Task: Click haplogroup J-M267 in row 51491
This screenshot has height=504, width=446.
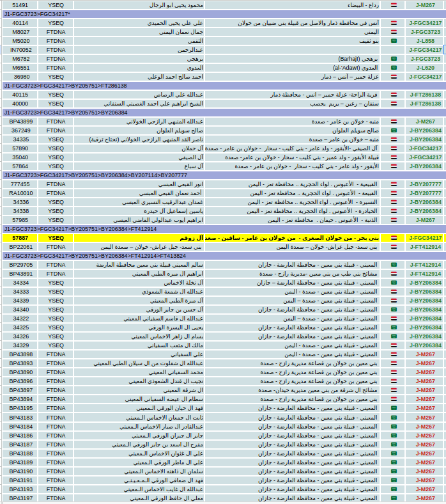Action: 425,5
